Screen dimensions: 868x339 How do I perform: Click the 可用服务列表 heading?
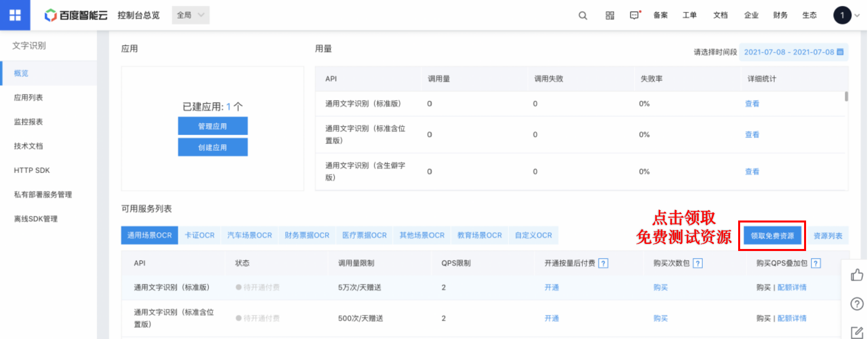(146, 208)
